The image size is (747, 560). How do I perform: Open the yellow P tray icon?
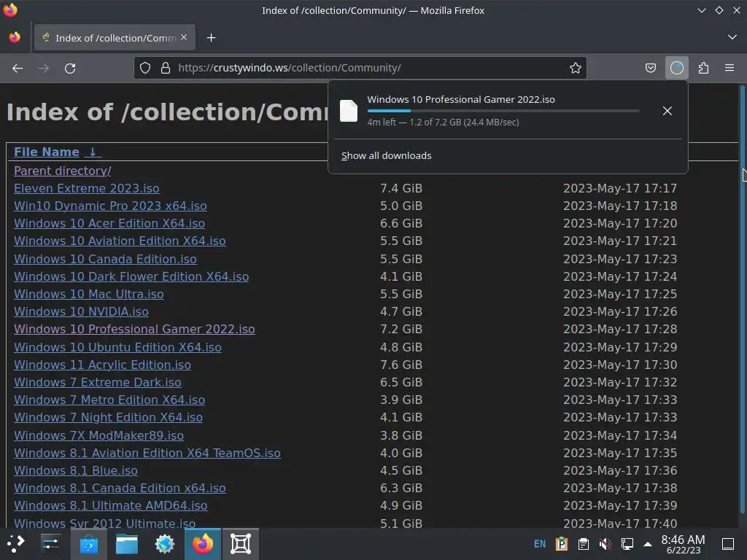click(x=562, y=543)
